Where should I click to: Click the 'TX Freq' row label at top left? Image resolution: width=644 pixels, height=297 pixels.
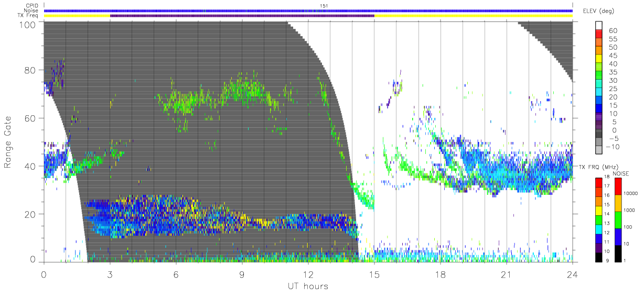pyautogui.click(x=29, y=16)
